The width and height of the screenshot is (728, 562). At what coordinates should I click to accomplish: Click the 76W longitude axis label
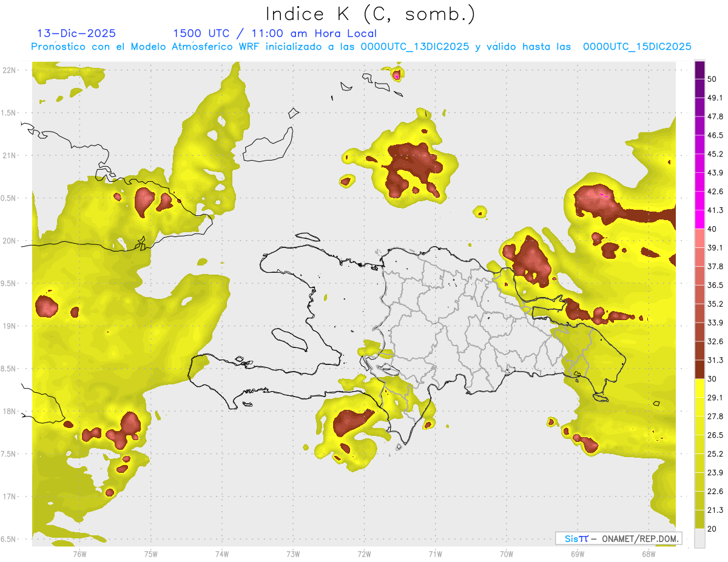click(x=79, y=554)
